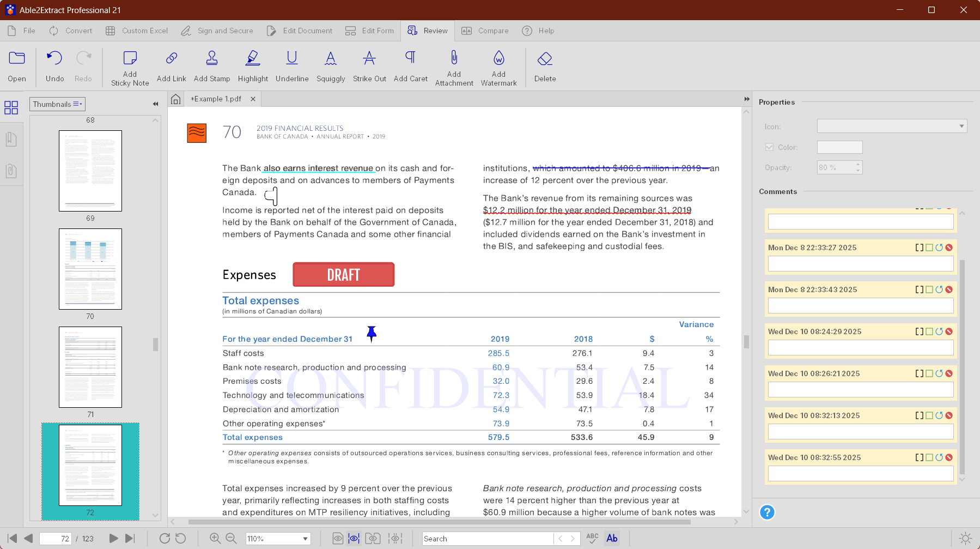The image size is (980, 549).
Task: Switch to the Custom Excel tab
Action: [x=137, y=31]
